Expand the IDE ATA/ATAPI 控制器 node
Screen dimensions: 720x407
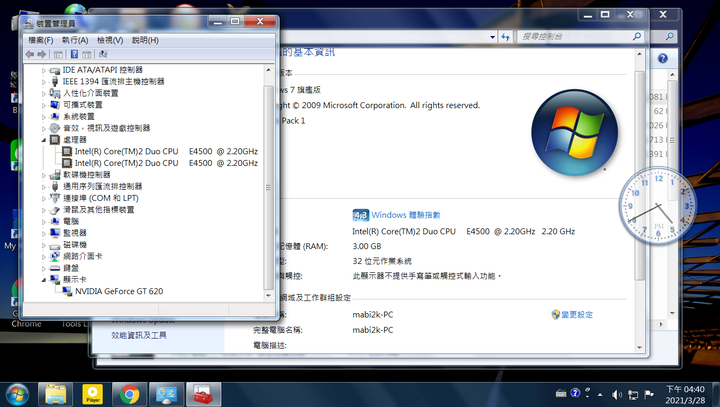click(x=44, y=70)
